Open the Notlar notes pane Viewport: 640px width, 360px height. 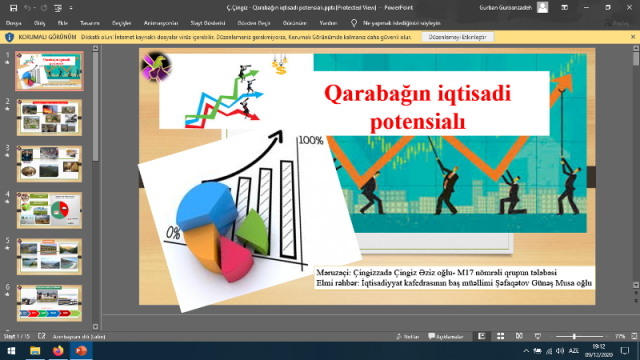click(408, 336)
